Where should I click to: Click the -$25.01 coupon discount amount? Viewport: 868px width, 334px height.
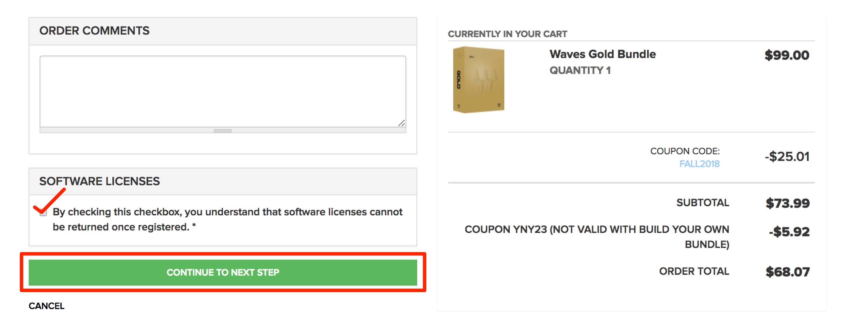[787, 156]
